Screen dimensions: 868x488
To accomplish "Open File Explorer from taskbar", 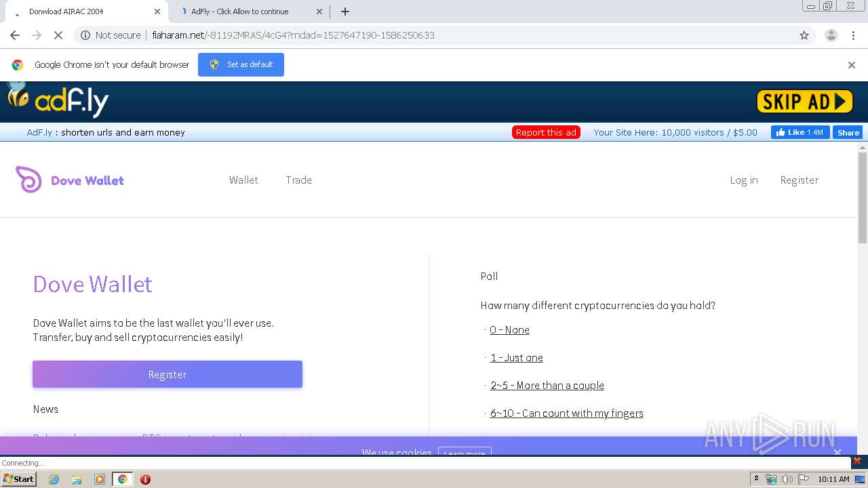I will (77, 479).
